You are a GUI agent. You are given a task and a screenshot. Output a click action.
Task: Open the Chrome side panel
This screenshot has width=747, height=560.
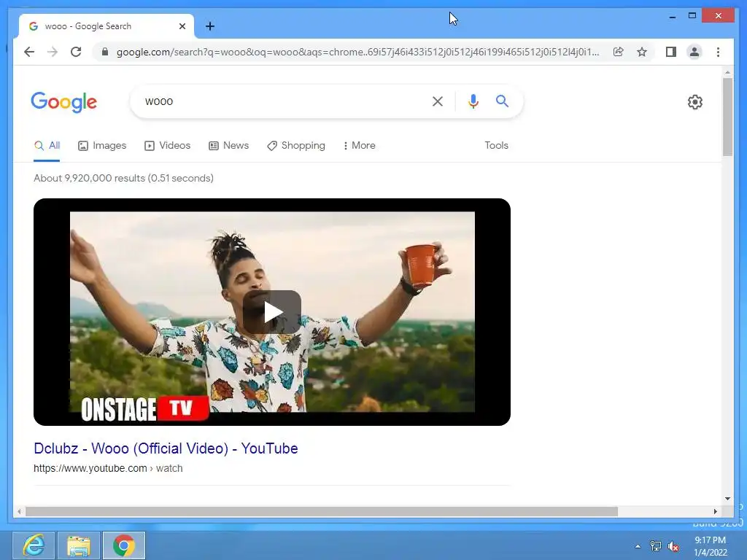point(671,52)
